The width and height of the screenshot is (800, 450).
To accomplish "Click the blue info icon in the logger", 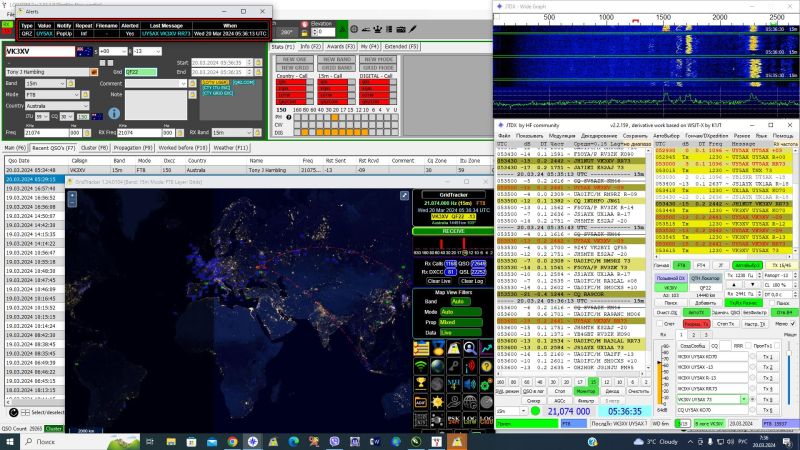I will (114, 113).
